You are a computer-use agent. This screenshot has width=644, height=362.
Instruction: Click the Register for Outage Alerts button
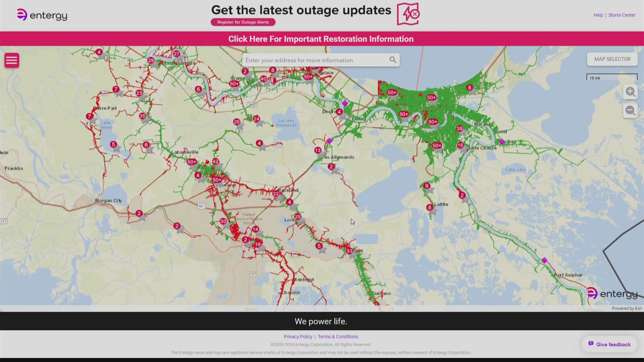pos(243,22)
